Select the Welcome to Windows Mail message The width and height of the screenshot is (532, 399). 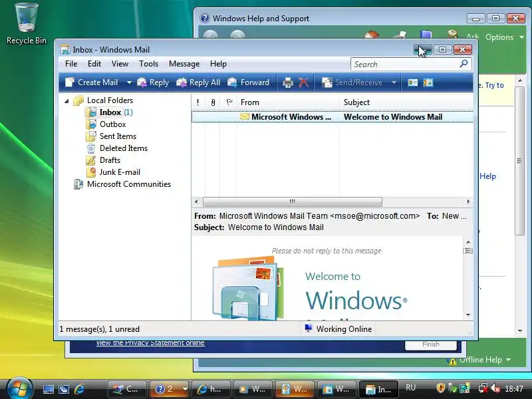click(x=332, y=117)
